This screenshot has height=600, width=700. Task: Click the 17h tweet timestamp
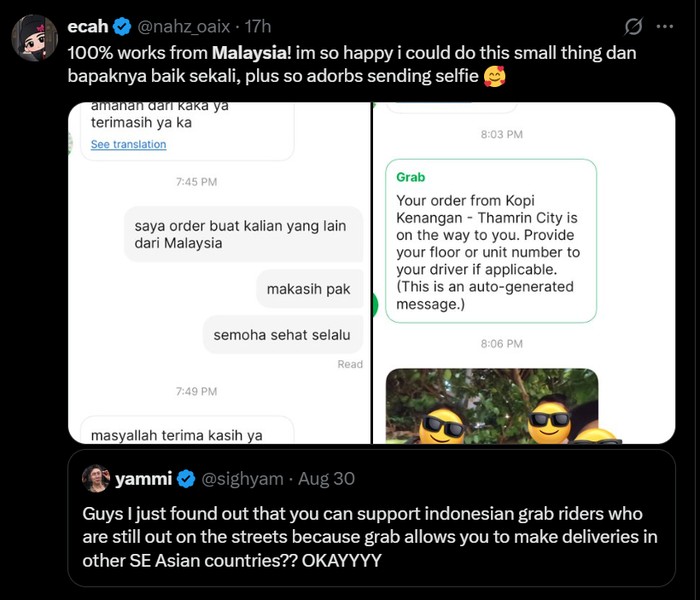pyautogui.click(x=257, y=26)
